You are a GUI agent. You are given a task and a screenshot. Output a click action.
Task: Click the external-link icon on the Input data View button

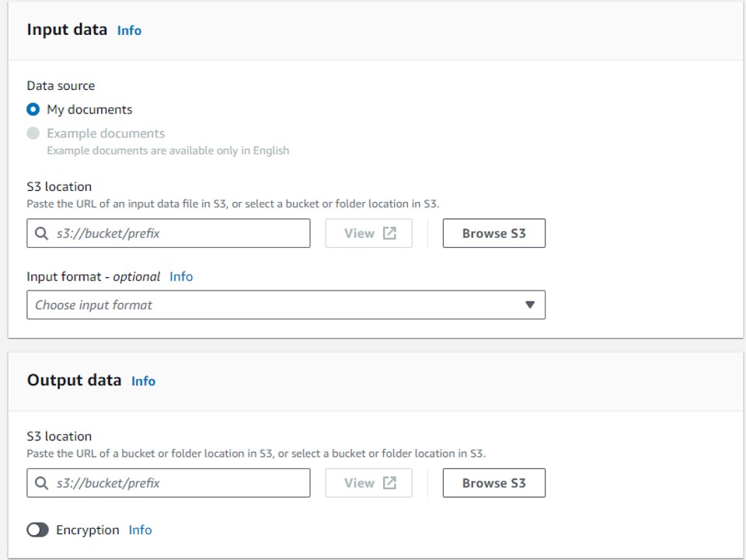click(x=389, y=233)
